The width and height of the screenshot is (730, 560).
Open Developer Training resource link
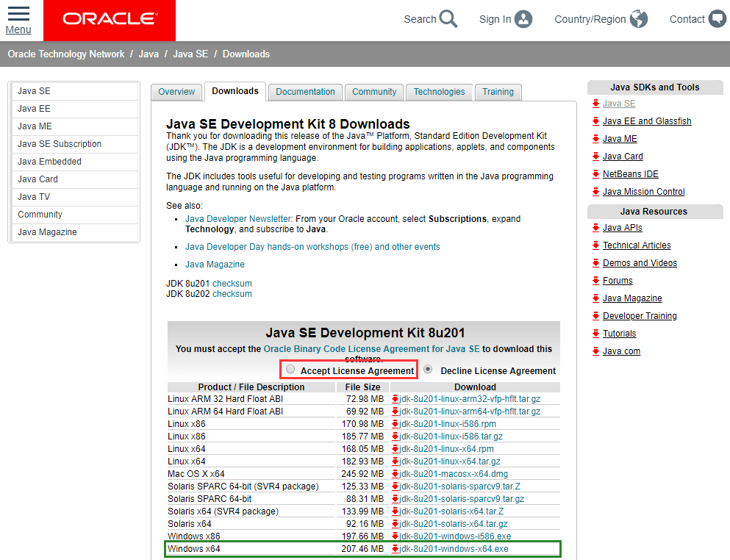coord(640,316)
